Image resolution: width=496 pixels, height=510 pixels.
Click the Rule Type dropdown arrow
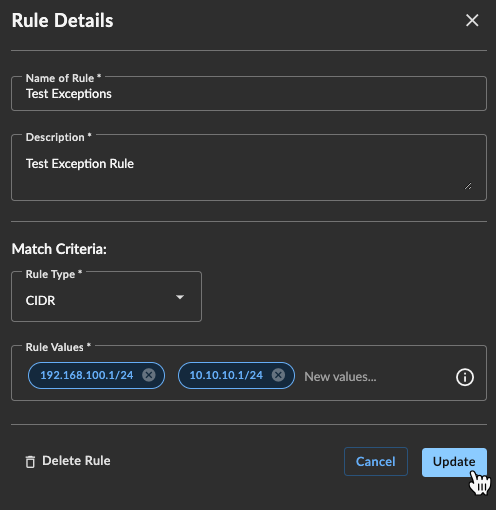(180, 297)
